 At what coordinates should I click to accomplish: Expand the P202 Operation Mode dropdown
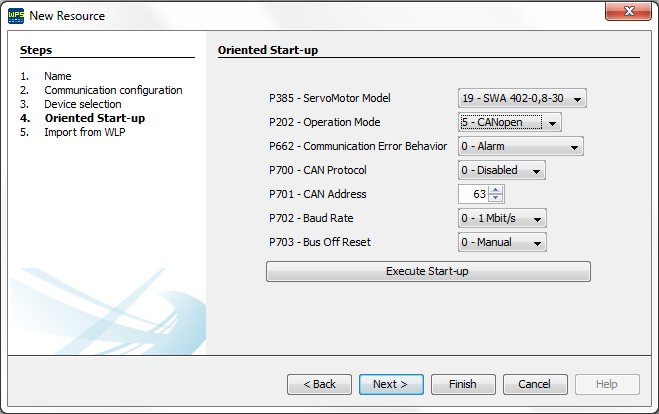tap(510, 122)
